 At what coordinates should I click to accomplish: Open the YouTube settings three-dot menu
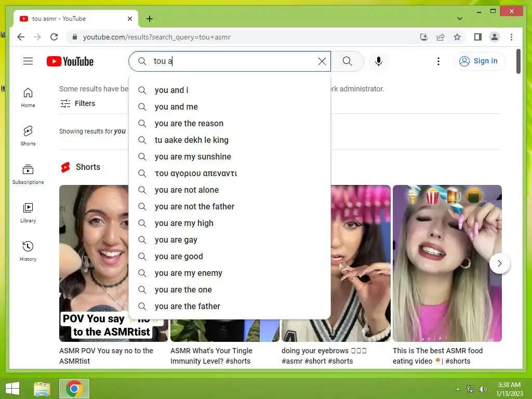[x=438, y=61]
